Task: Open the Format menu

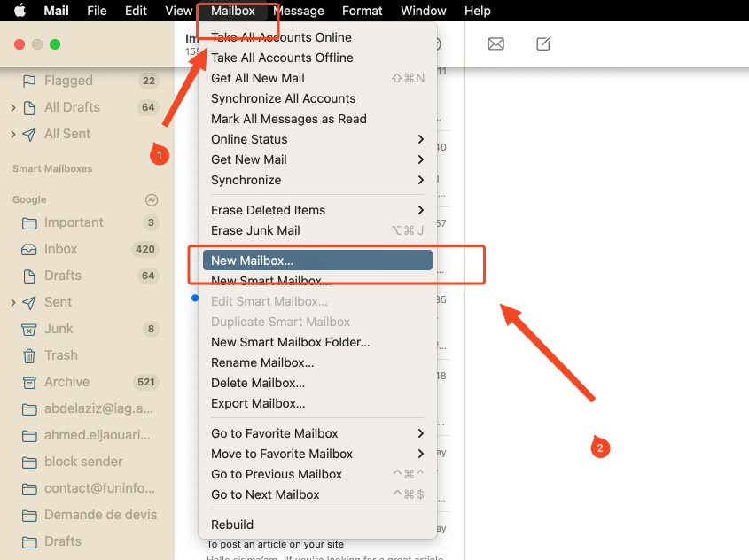Action: click(362, 11)
